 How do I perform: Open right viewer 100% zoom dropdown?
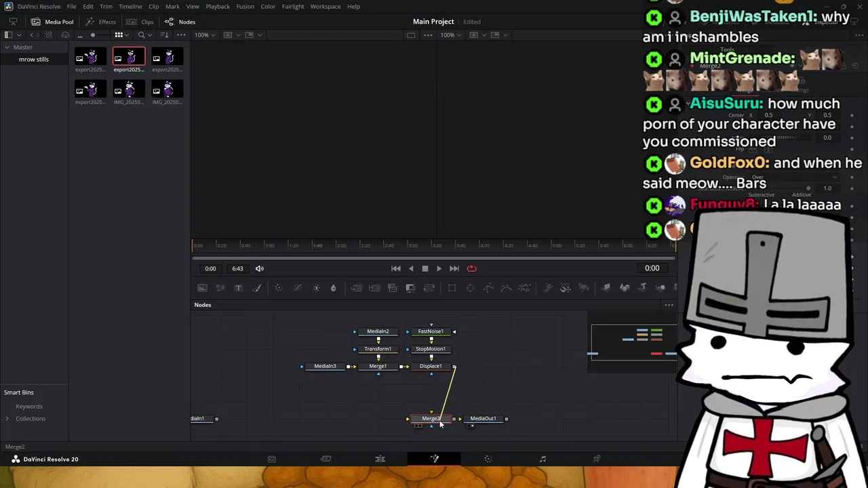click(x=452, y=35)
